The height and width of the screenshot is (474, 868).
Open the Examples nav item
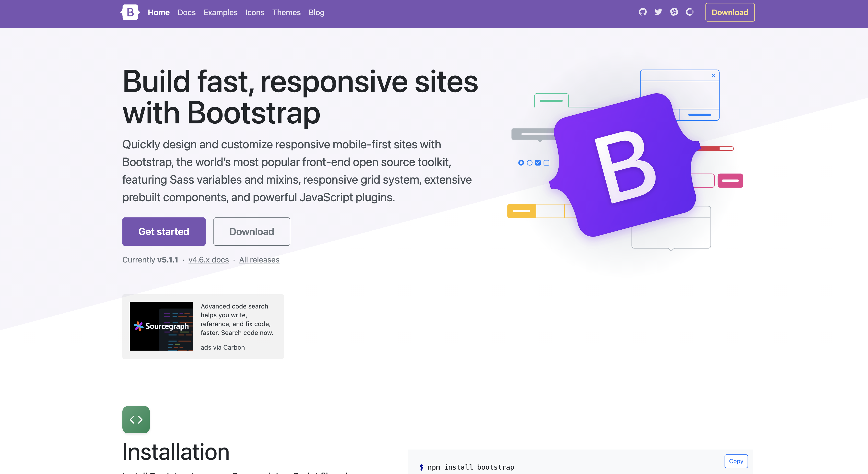(220, 12)
